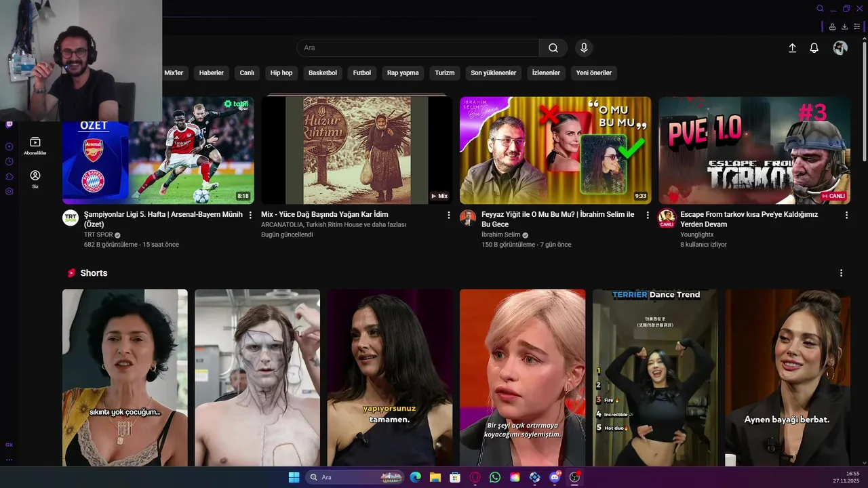The height and width of the screenshot is (488, 868).
Task: Open Microsoft Edge from taskbar
Action: click(x=415, y=477)
